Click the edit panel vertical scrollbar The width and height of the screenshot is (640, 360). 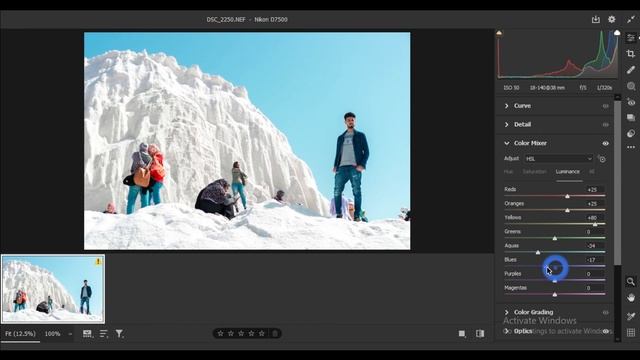[x=618, y=182]
